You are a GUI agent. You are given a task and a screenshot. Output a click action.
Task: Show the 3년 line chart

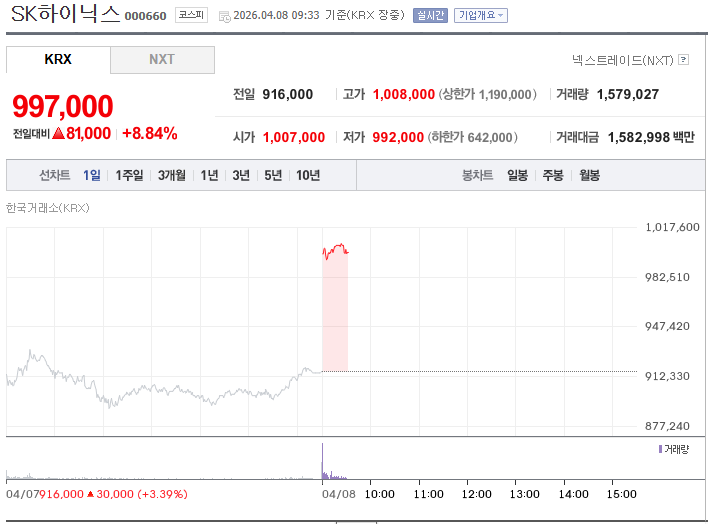click(x=241, y=175)
